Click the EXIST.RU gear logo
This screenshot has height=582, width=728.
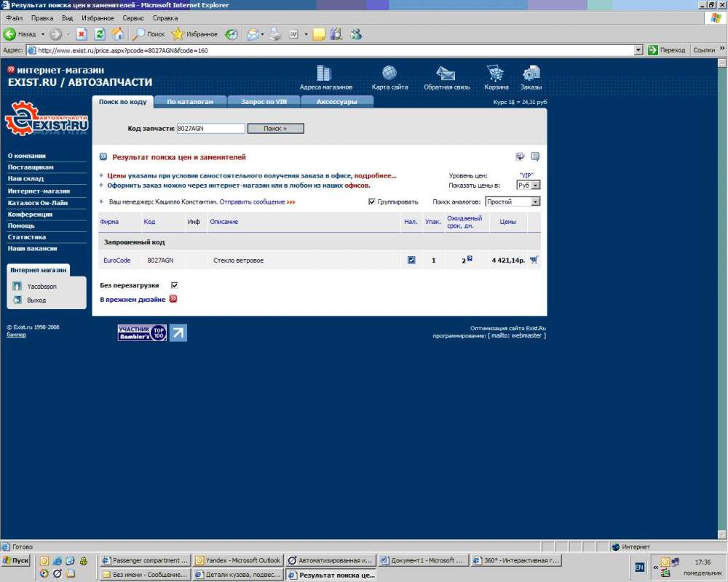point(47,119)
